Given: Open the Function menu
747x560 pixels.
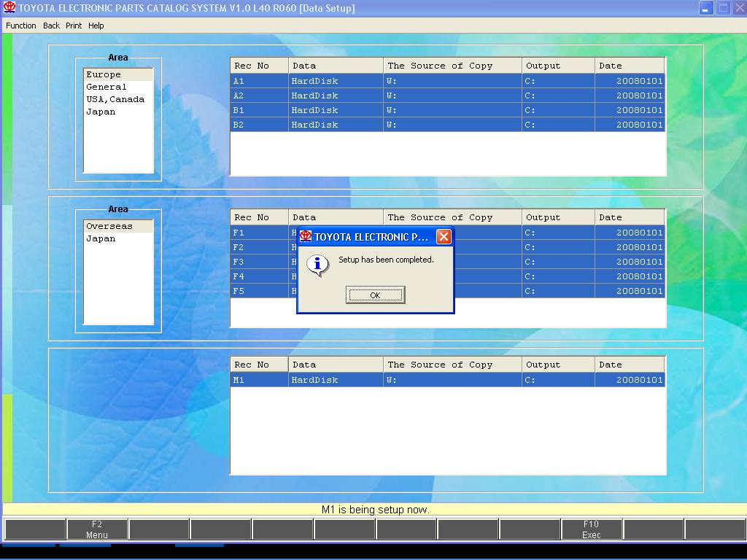Looking at the screenshot, I should (21, 26).
